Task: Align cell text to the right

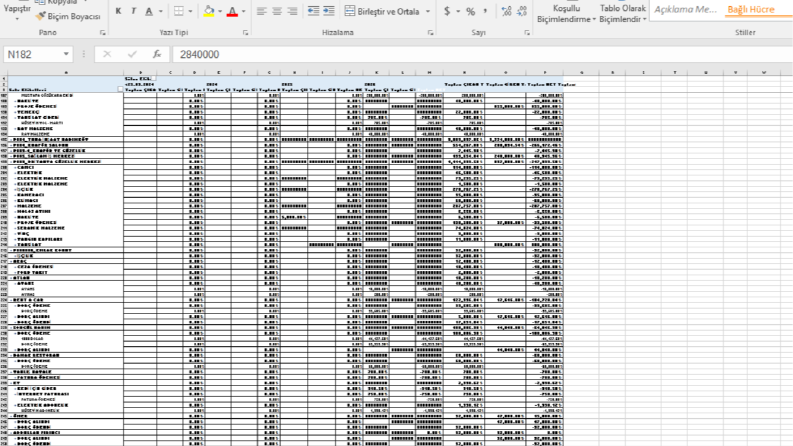Action: pyautogui.click(x=292, y=11)
